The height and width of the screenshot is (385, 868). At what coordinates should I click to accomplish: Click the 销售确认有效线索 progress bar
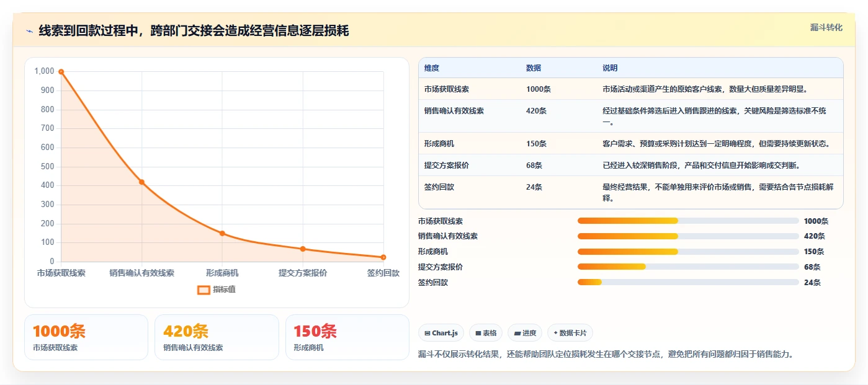tap(688, 236)
